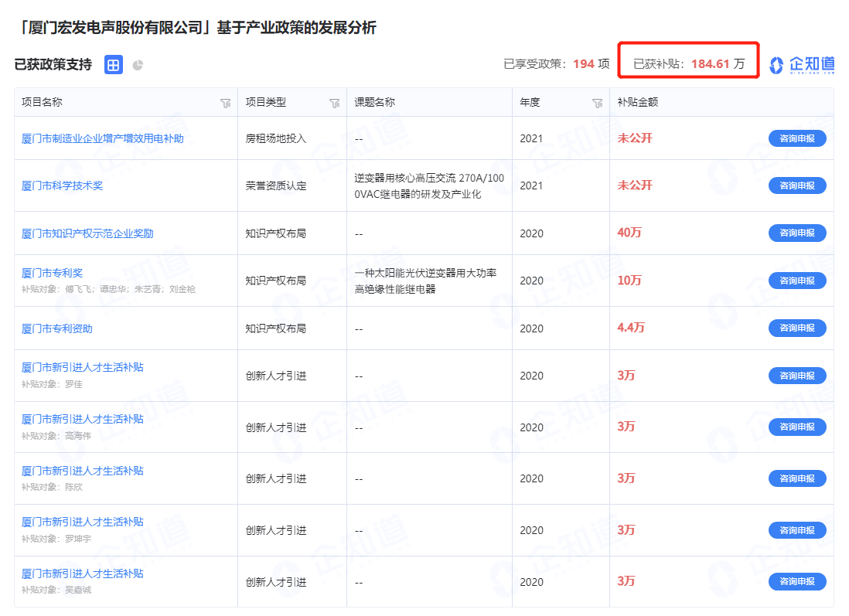The height and width of the screenshot is (616, 849).
Task: Select 未公开 in the 增产增效用电补助 row
Action: point(635,138)
